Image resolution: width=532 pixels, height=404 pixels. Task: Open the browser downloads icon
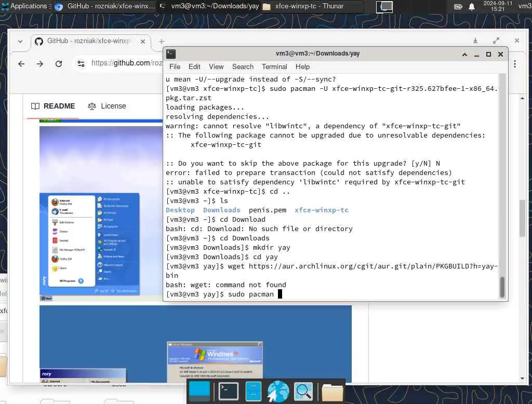click(x=475, y=41)
